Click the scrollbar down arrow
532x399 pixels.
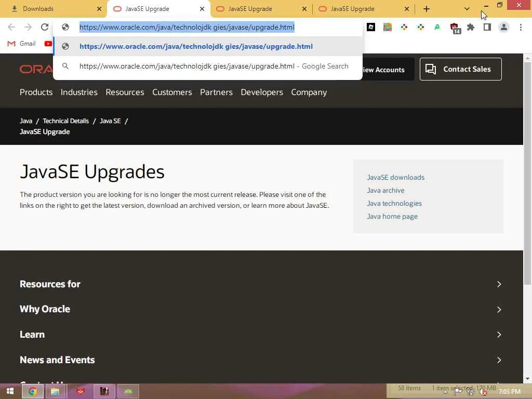528,379
